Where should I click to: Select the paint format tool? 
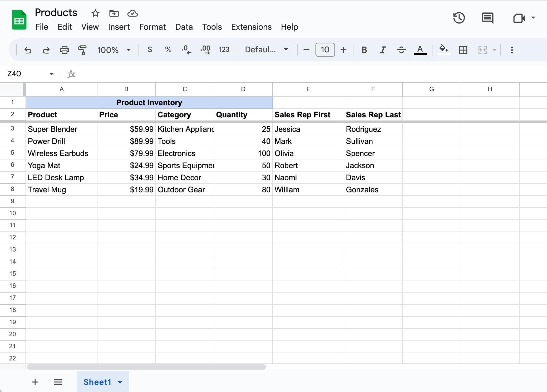82,50
